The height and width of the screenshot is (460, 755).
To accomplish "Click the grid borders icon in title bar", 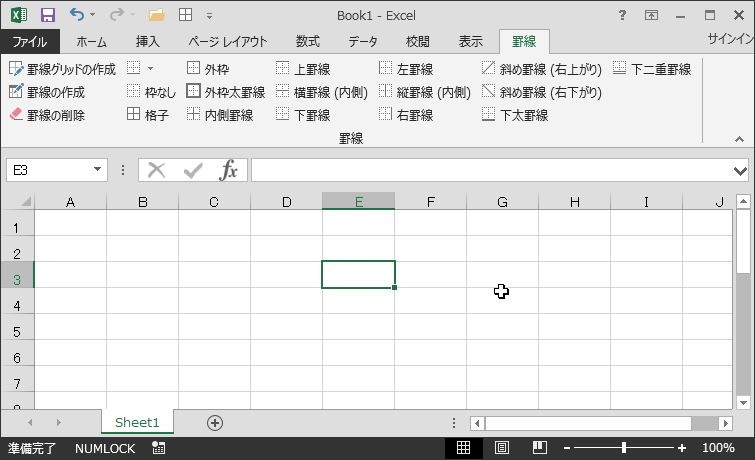I will (185, 15).
